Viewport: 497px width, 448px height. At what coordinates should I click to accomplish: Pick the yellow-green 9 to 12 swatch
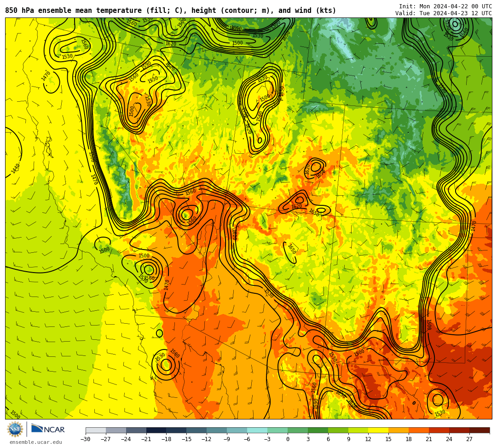(x=358, y=430)
